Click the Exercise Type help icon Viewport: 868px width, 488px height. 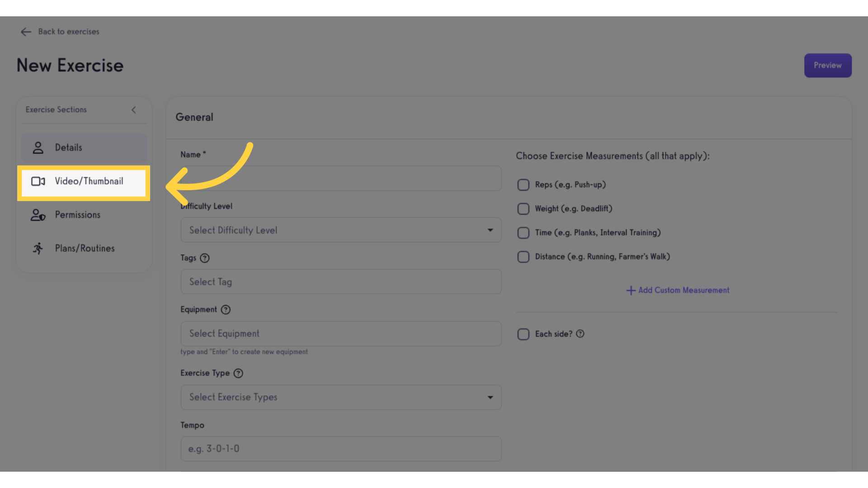point(238,373)
